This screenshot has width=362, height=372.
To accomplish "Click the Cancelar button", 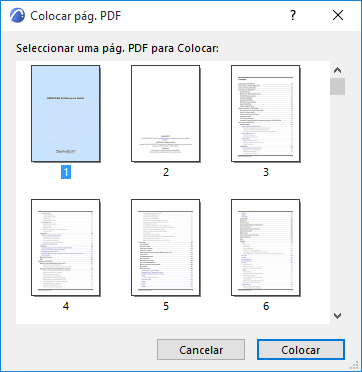I will 201,350.
